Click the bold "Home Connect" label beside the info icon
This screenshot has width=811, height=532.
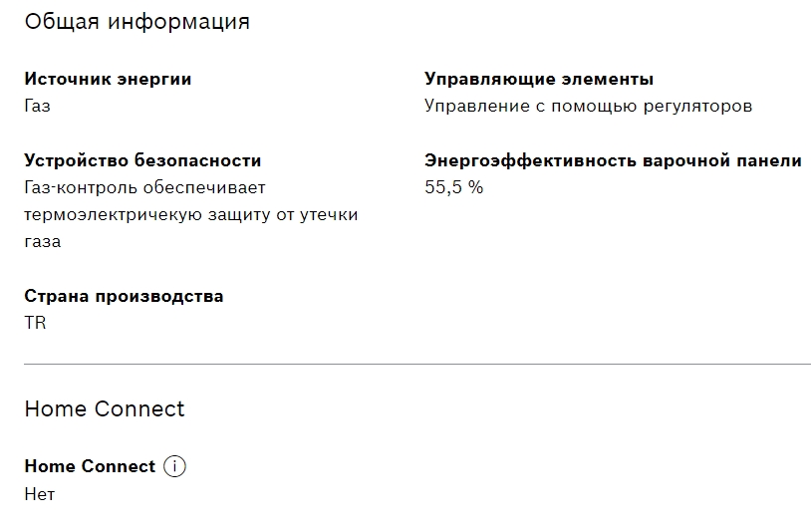(x=90, y=466)
